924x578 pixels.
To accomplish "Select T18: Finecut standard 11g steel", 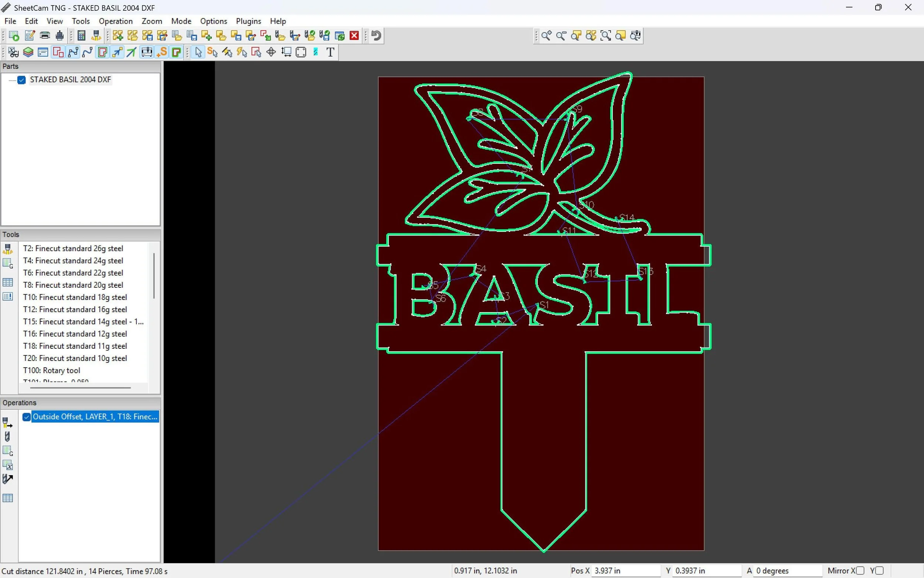I will 75,346.
